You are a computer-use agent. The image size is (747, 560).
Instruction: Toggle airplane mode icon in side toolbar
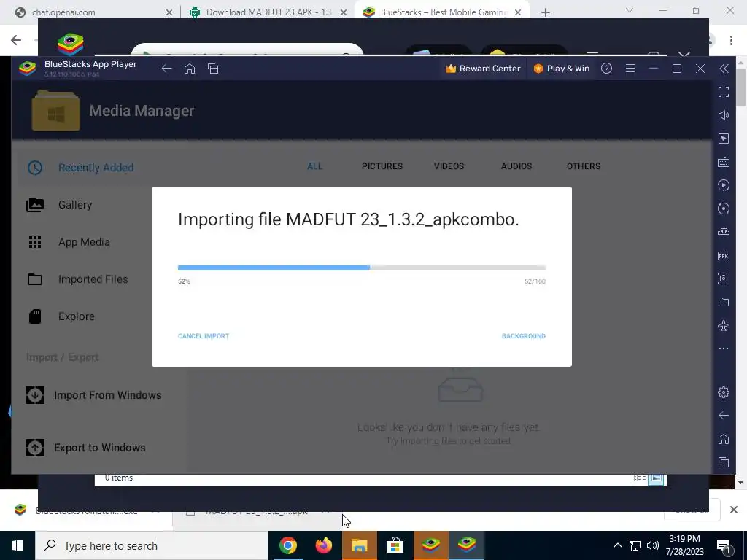coord(724,326)
